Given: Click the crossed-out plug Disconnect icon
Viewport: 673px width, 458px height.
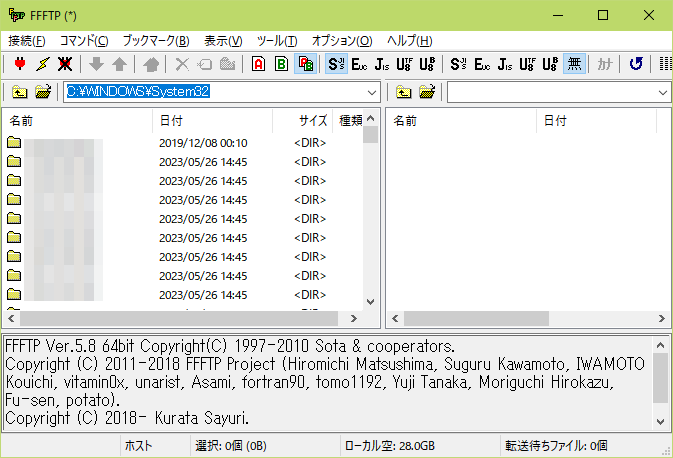Looking at the screenshot, I should [x=65, y=64].
